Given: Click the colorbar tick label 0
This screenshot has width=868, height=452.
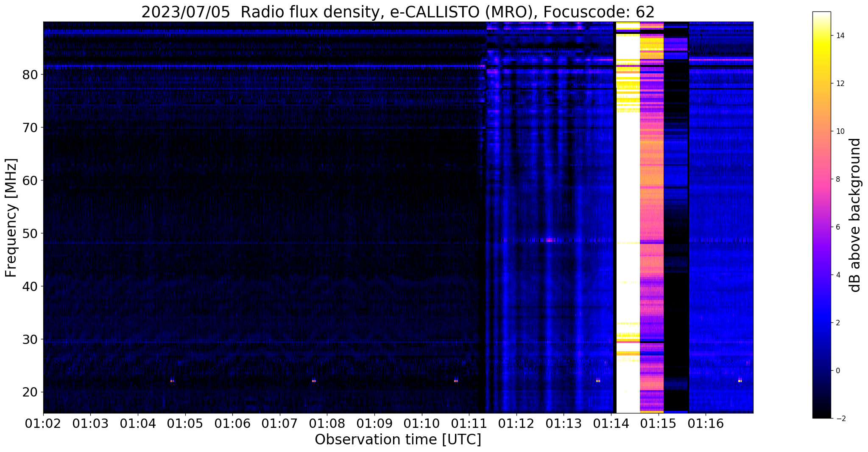Looking at the screenshot, I should [837, 371].
